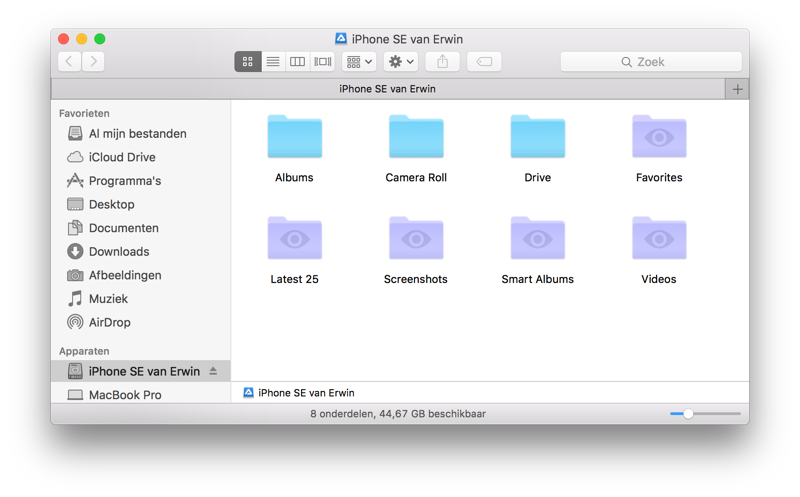800x497 pixels.
Task: Open Afbeeldingen in sidebar
Action: pos(141,275)
